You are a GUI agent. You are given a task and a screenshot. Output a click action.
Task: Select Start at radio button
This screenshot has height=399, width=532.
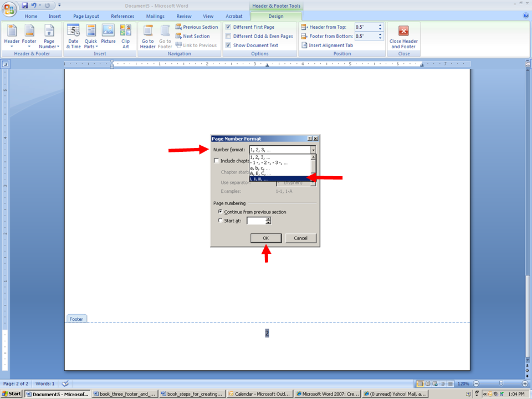(220, 221)
